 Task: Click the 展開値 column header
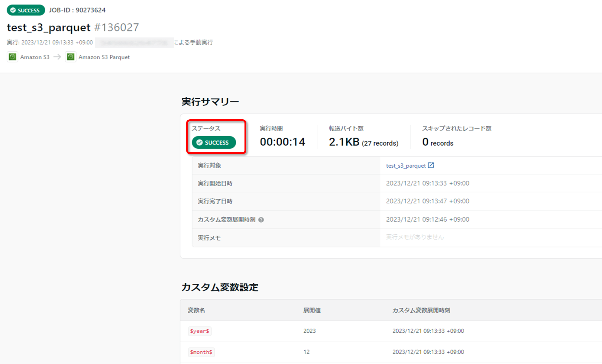[x=312, y=310]
